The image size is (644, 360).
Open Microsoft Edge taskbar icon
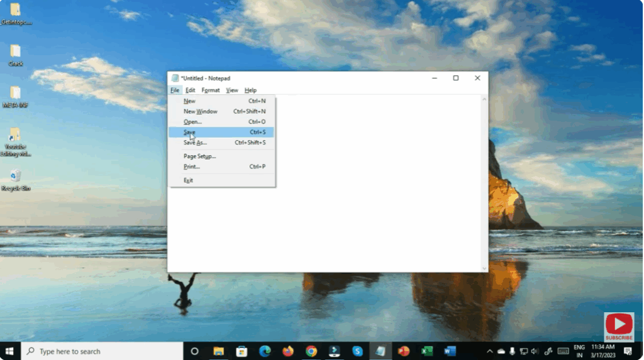[x=265, y=351]
